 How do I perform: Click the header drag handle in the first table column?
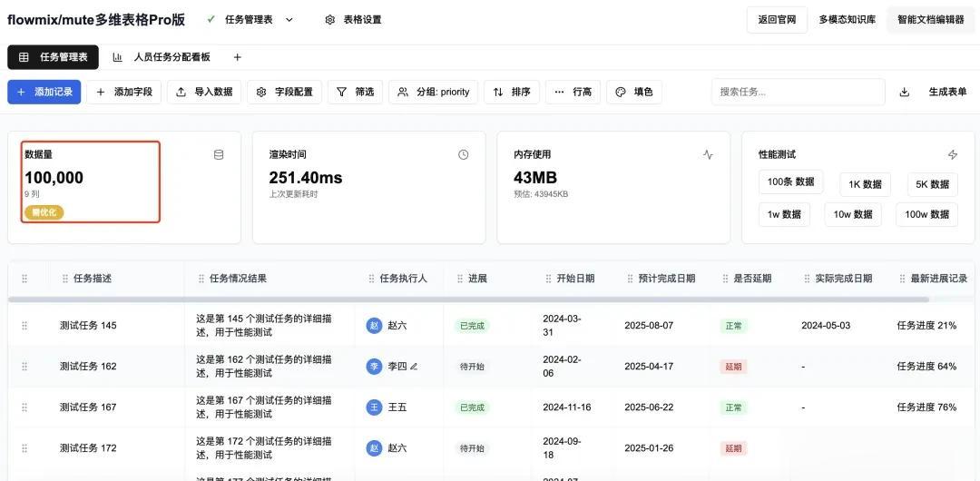[x=25, y=279]
